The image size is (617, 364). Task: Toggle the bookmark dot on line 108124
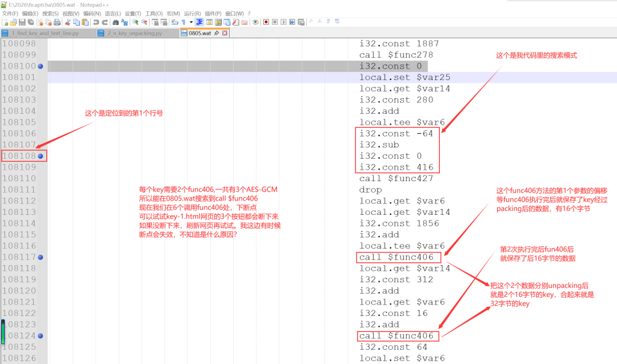pos(41,335)
